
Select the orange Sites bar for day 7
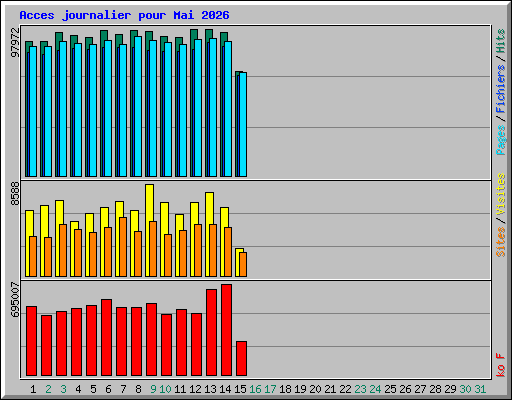[123, 247]
